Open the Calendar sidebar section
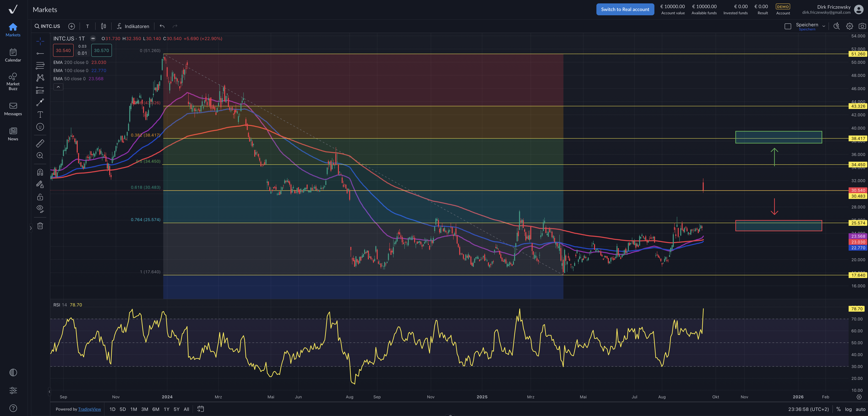Viewport: 868px width, 416px height. (x=13, y=55)
